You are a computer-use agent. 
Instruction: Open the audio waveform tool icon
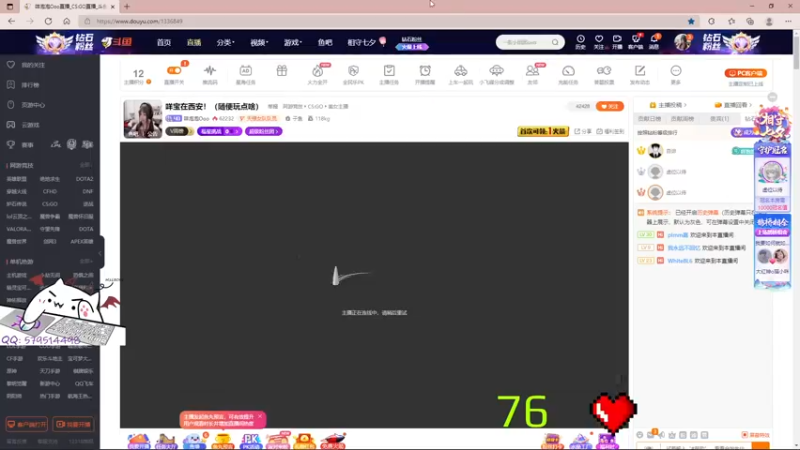coord(210,70)
